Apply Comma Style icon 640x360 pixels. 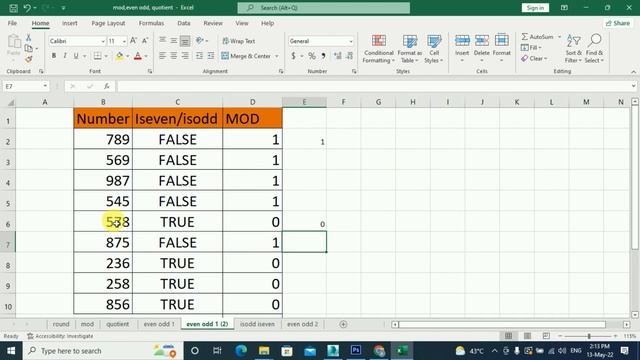323,56
